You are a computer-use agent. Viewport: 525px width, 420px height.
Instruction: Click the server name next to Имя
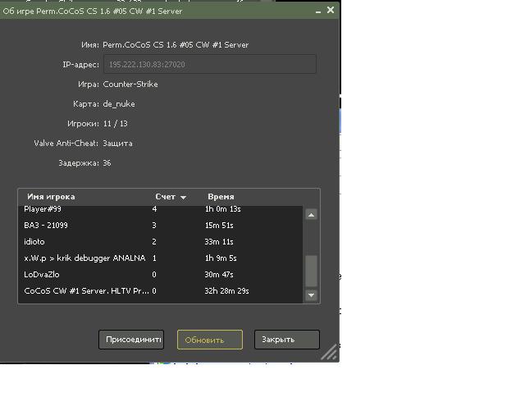coord(176,44)
